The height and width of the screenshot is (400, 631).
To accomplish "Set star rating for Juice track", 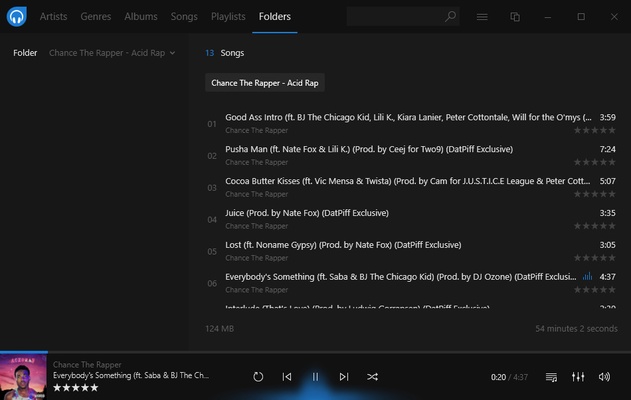I will click(x=594, y=226).
